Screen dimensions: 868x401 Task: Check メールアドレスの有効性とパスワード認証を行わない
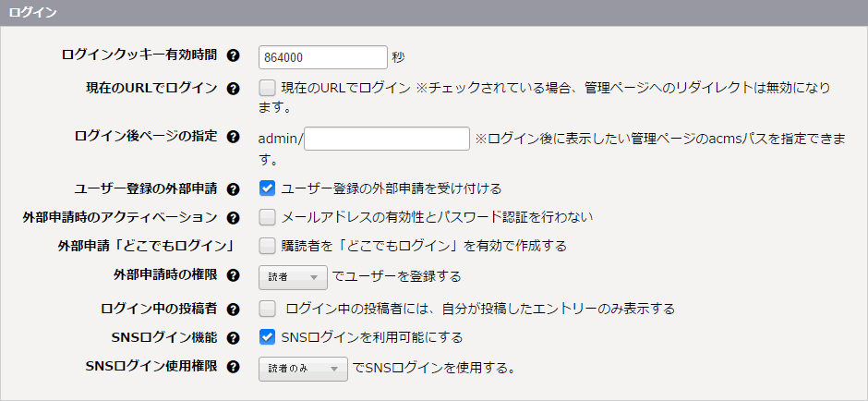[267, 217]
